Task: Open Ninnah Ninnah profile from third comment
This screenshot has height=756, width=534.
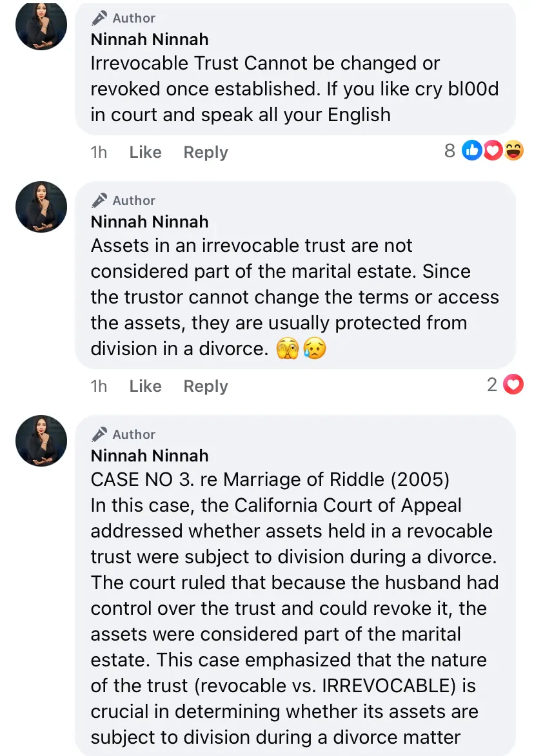Action: pos(150,456)
